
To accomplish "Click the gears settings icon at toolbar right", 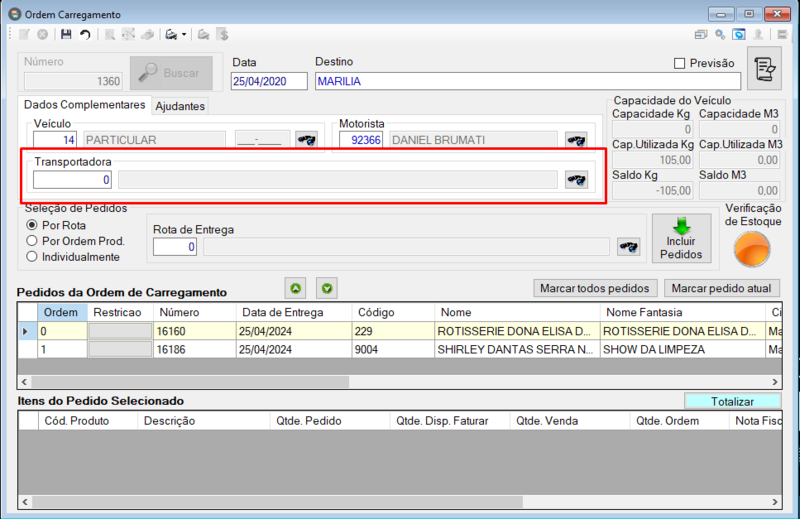I will tap(720, 35).
